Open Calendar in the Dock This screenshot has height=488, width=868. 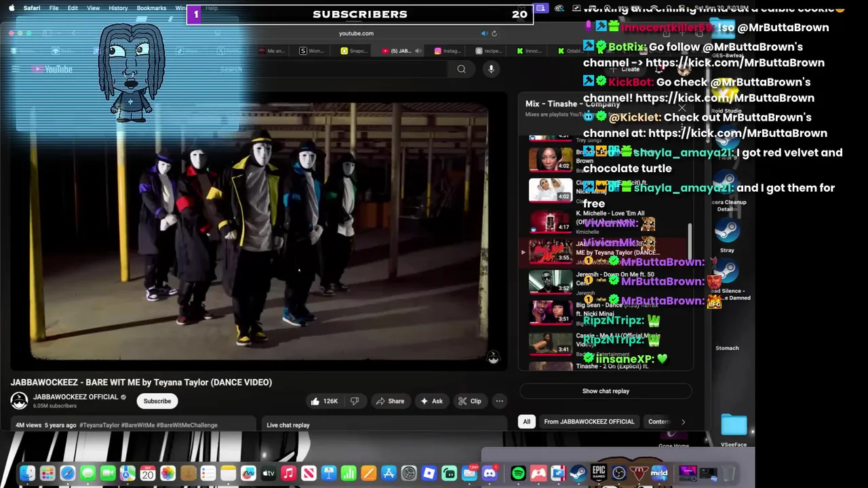[148, 473]
